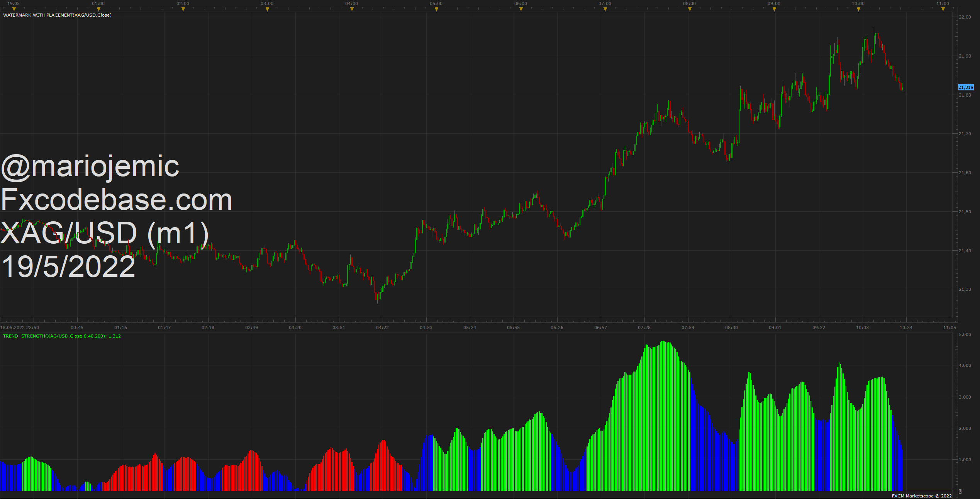Click the FXCM Marketscope © 2022 copyright text
This screenshot has width=980, height=499.
click(922, 496)
